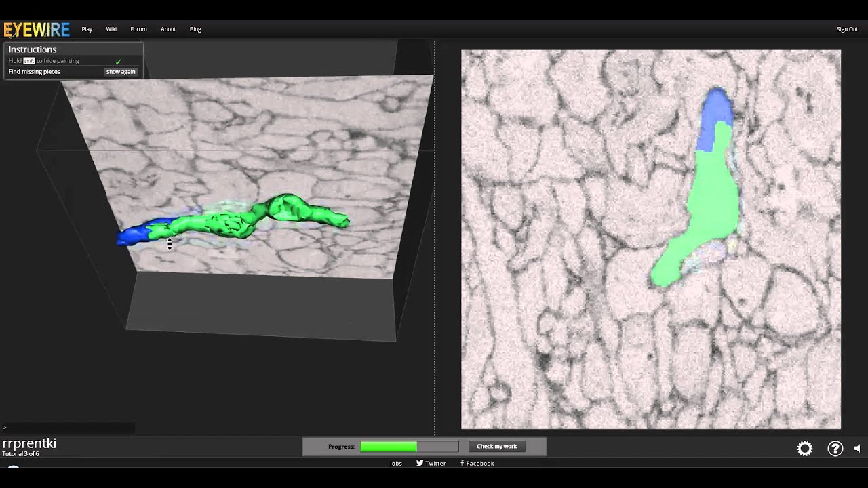Viewport: 868px width, 488px height.
Task: Open the Blog link
Action: point(195,29)
